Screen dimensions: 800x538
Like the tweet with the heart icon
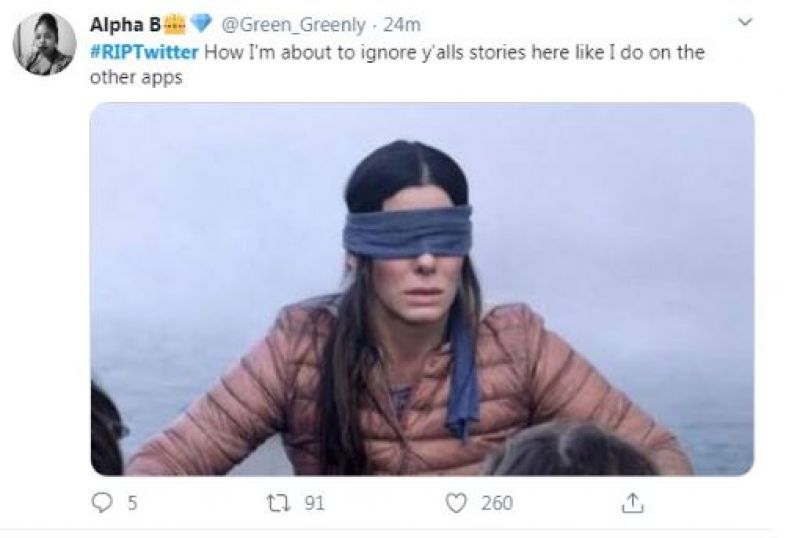click(456, 504)
